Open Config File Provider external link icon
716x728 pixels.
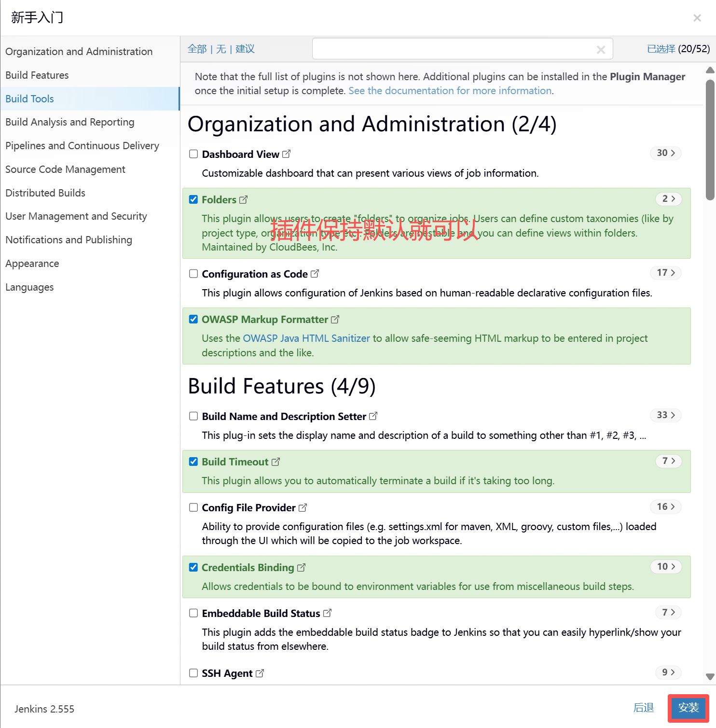(303, 507)
